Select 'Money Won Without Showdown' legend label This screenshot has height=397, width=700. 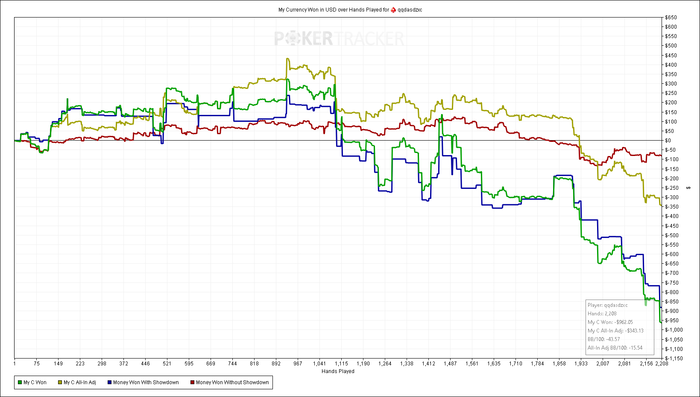tap(233, 382)
